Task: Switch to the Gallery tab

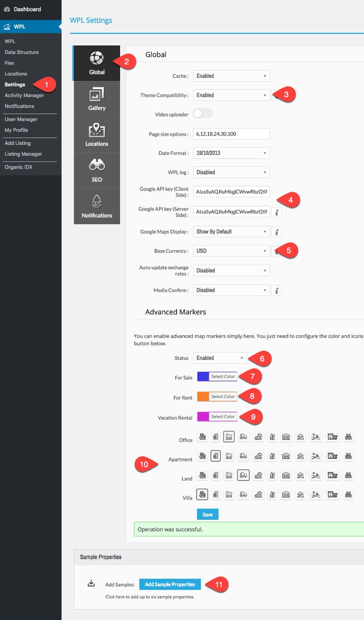Action: pos(97,99)
